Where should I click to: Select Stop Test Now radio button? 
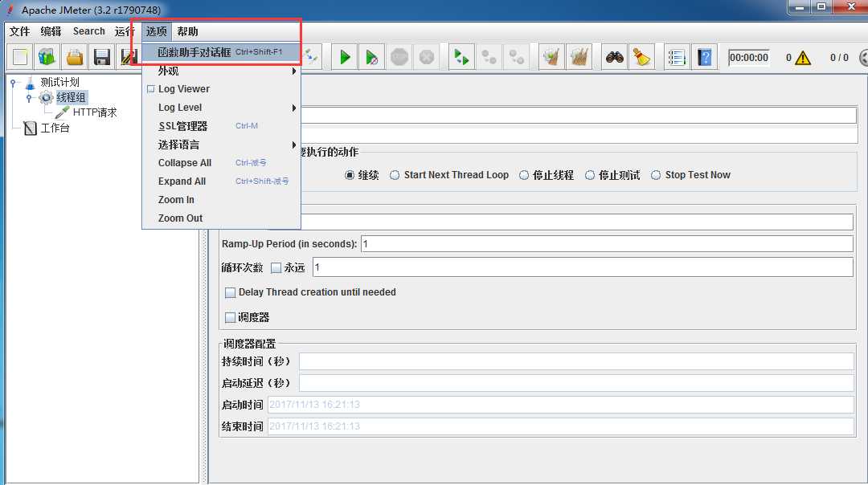pos(656,175)
